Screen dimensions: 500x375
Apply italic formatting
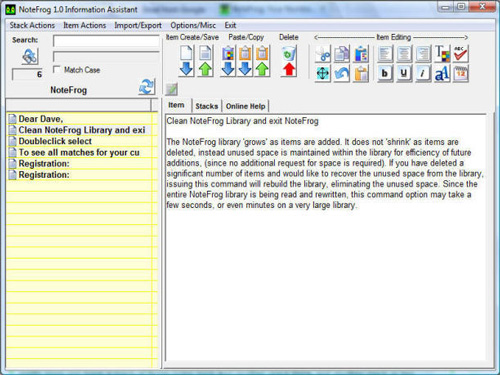(423, 73)
